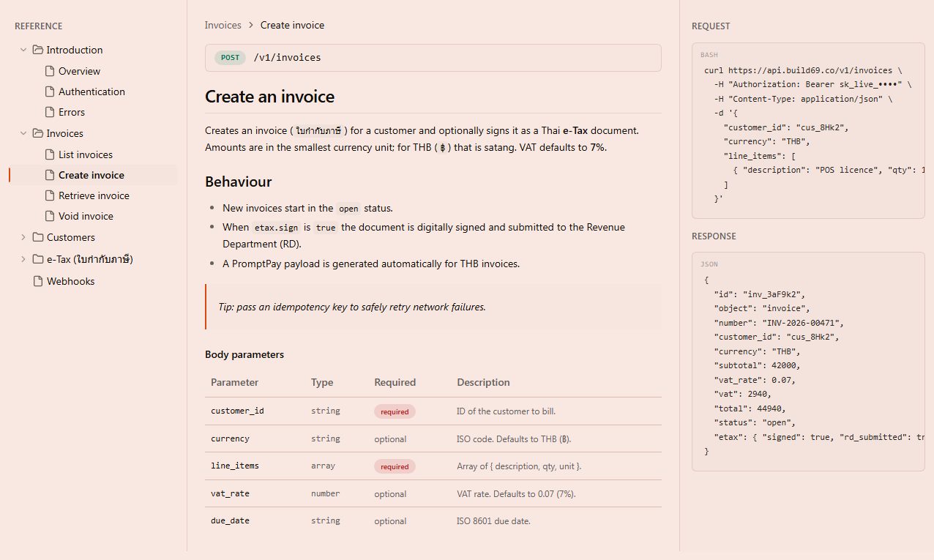Open the Overview page
The width and height of the screenshot is (934, 560).
point(79,71)
